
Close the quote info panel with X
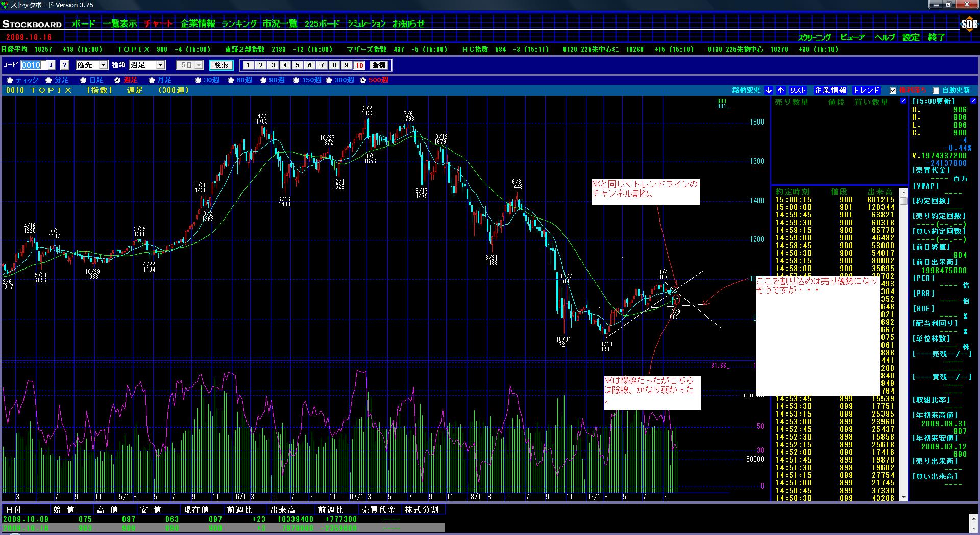[973, 101]
